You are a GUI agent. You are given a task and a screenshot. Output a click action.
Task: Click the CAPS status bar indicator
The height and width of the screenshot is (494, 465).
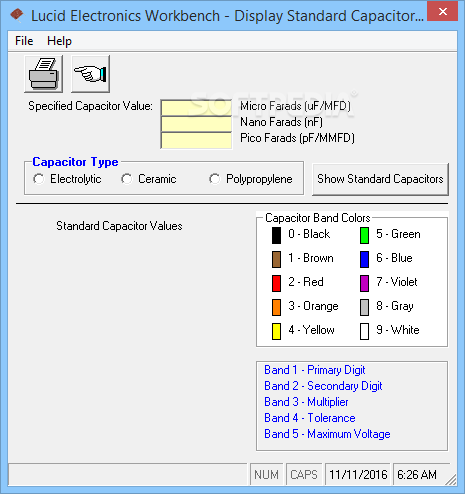(304, 474)
